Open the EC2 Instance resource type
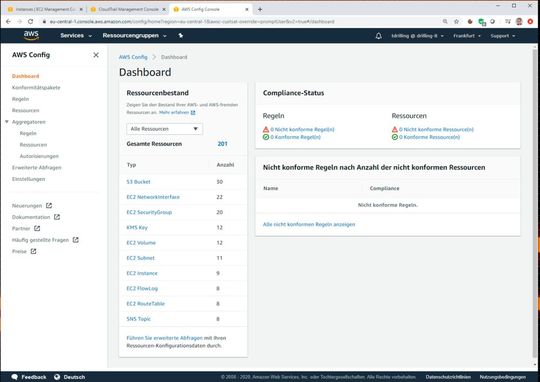This screenshot has width=540, height=382. tap(142, 273)
